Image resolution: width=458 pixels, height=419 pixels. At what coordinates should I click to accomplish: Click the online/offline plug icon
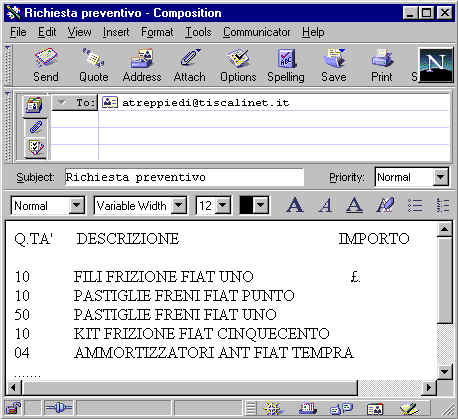click(x=59, y=408)
